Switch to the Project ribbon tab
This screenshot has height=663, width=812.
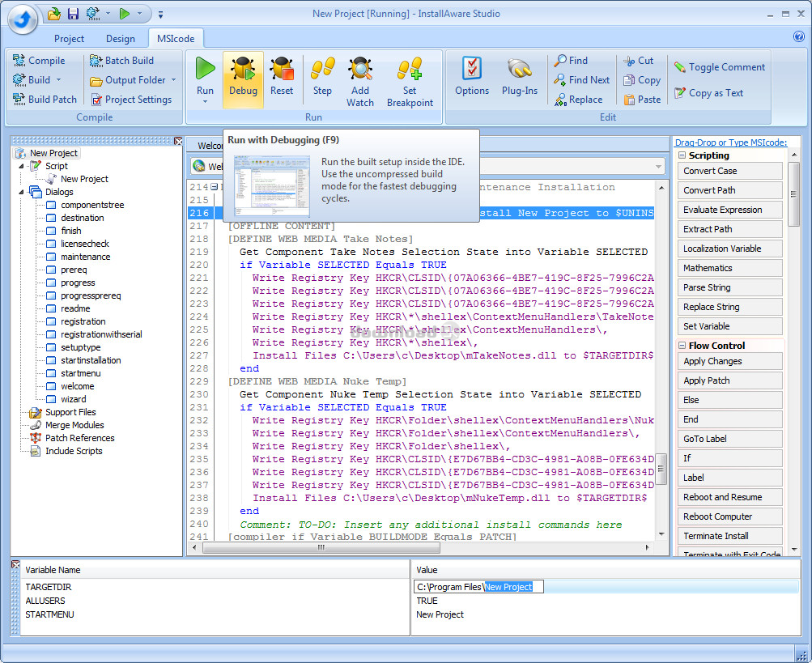point(69,39)
